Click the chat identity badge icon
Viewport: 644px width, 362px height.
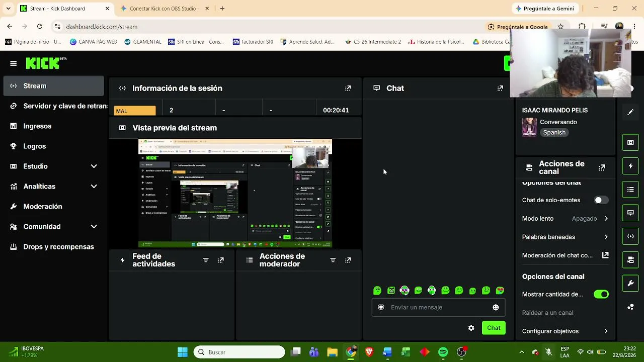[381, 307]
